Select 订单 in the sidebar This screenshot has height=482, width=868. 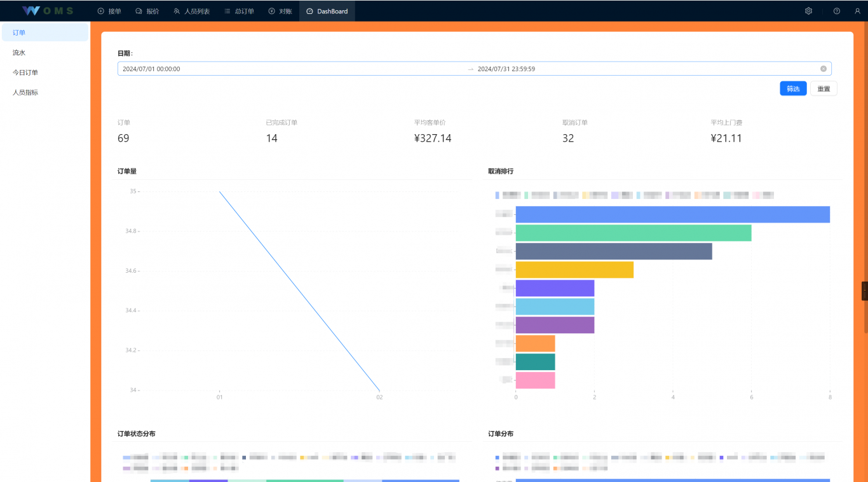(44, 32)
